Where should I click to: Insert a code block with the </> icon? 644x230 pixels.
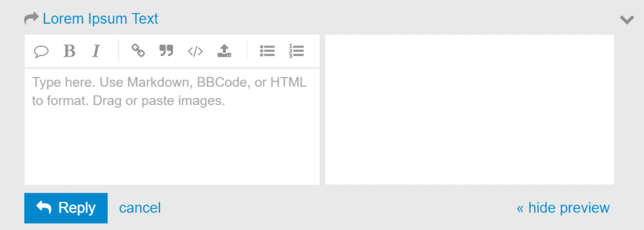(x=195, y=51)
